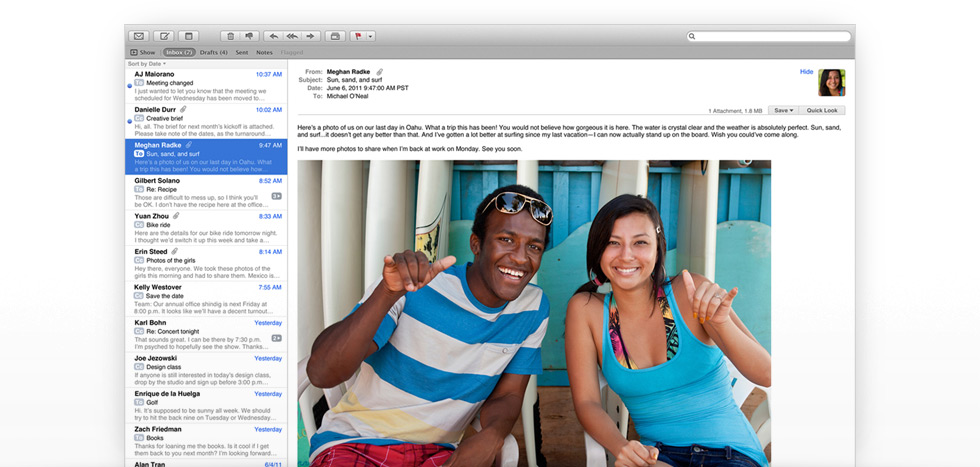This screenshot has width=980, height=467.
Task: Click the search field in the toolbar
Action: click(x=768, y=36)
